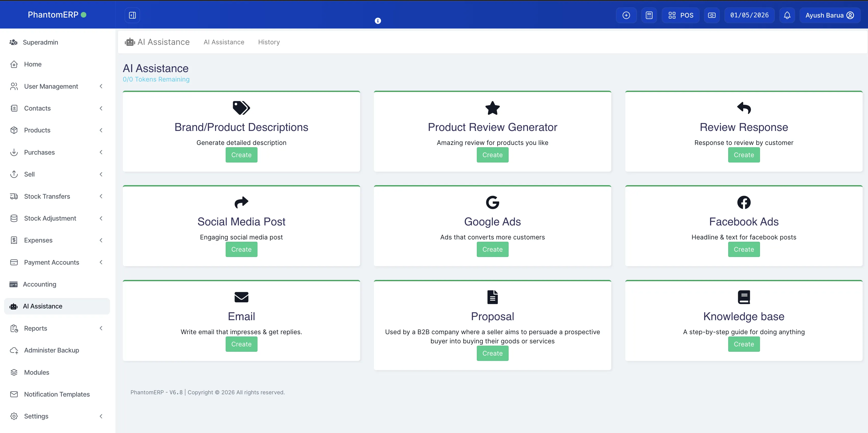Screen dimensions: 868x433
Task: Click the date selector showing 01/05/2026
Action: click(749, 15)
